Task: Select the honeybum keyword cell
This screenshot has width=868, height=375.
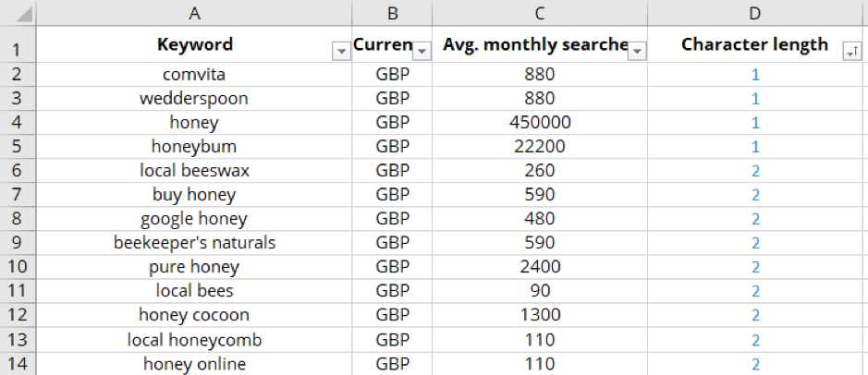Action: (x=194, y=147)
